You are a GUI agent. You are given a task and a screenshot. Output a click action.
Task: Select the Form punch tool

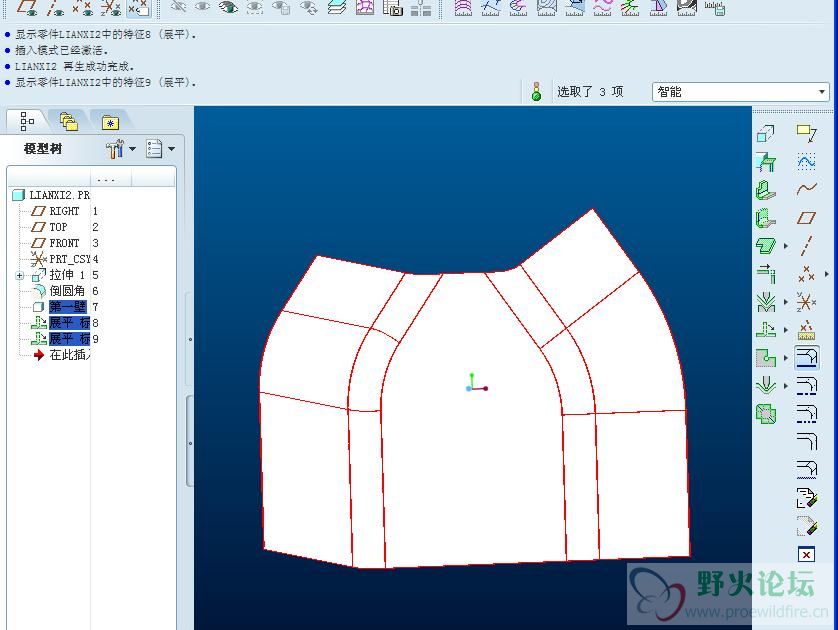[765, 385]
